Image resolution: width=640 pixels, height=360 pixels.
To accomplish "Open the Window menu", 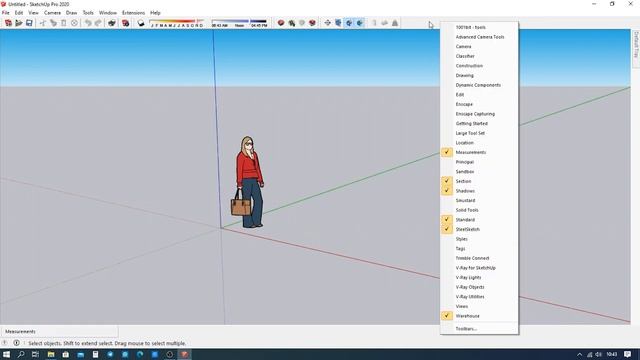I will click(108, 13).
